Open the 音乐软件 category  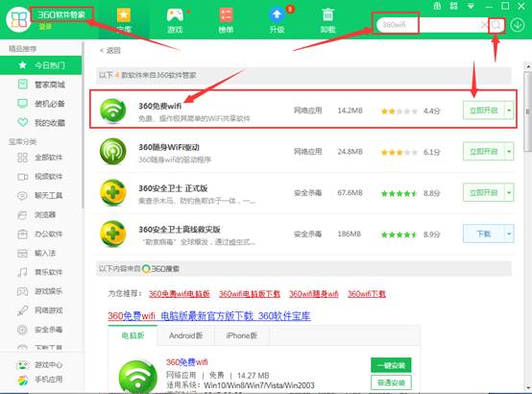click(40, 272)
